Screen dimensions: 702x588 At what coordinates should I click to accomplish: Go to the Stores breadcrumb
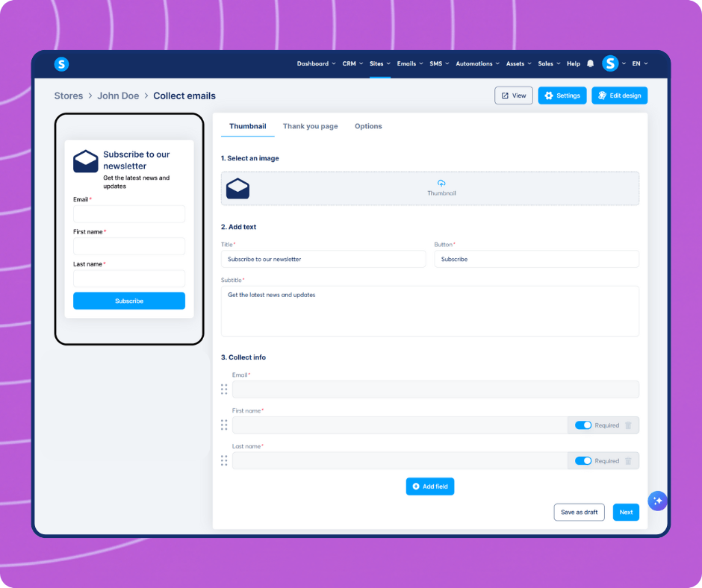(69, 96)
